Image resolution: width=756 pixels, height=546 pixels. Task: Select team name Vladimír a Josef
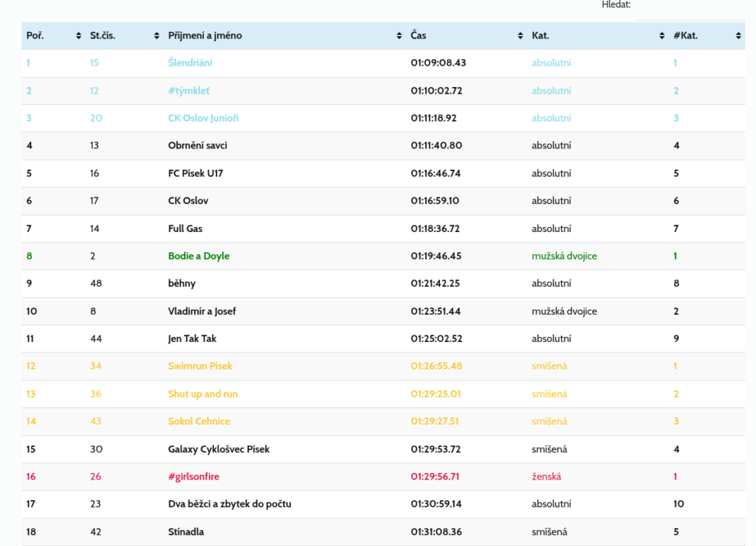[202, 311]
